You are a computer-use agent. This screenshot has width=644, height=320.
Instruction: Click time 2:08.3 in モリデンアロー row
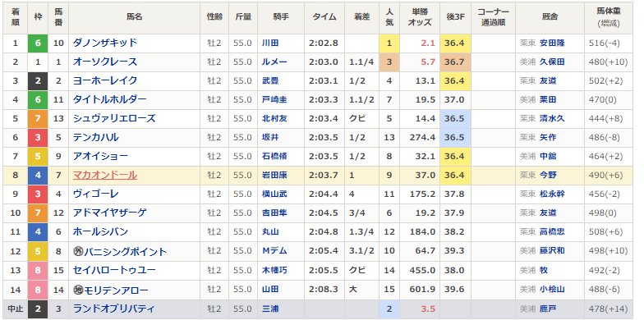(324, 289)
